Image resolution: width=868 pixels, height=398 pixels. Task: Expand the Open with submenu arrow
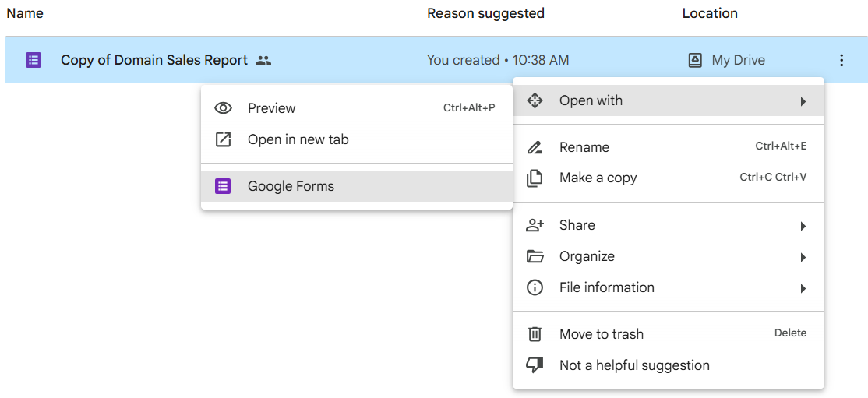pyautogui.click(x=803, y=101)
